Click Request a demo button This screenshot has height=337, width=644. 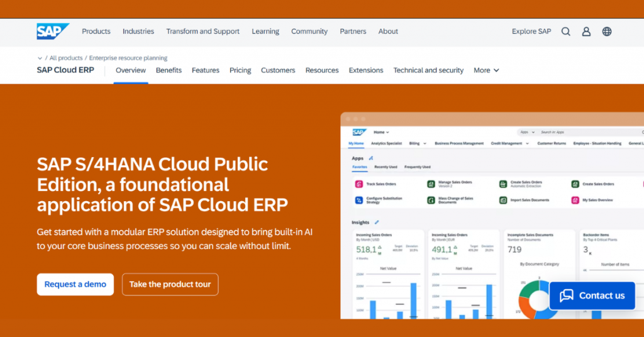(x=75, y=284)
